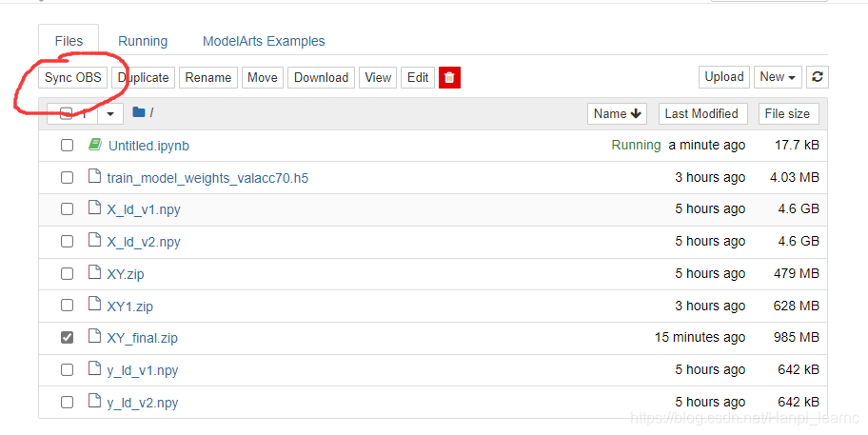The height and width of the screenshot is (435, 868).
Task: Click the green Running status text
Action: click(x=636, y=145)
